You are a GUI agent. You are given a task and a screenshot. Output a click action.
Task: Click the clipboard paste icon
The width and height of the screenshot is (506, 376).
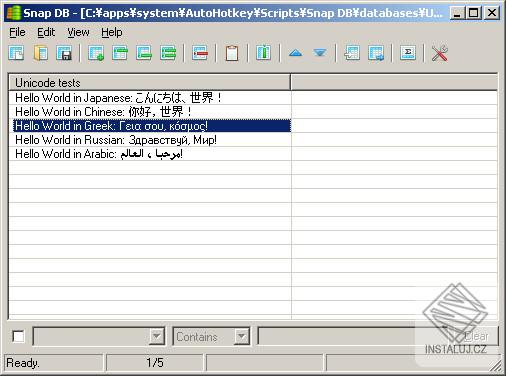coord(232,53)
